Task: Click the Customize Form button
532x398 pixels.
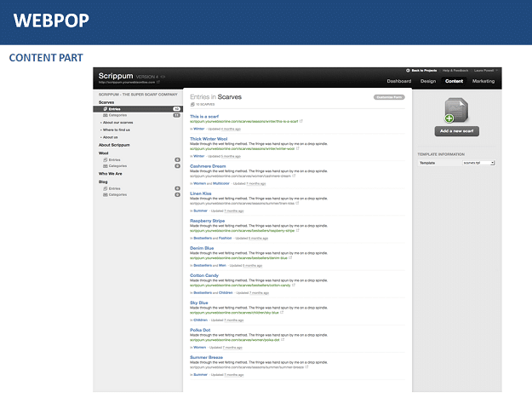Action: [x=389, y=97]
